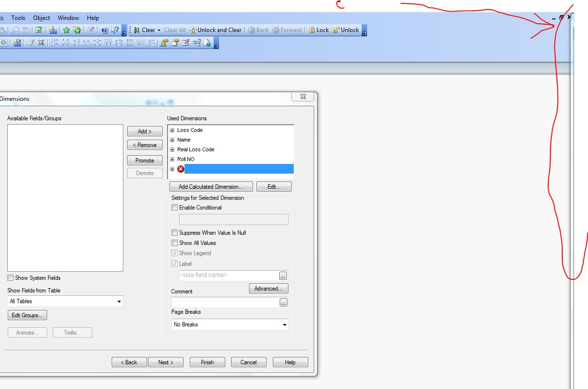This screenshot has height=389, width=588.
Task: Select Real Loss Code in Used Dimensions
Action: click(196, 149)
